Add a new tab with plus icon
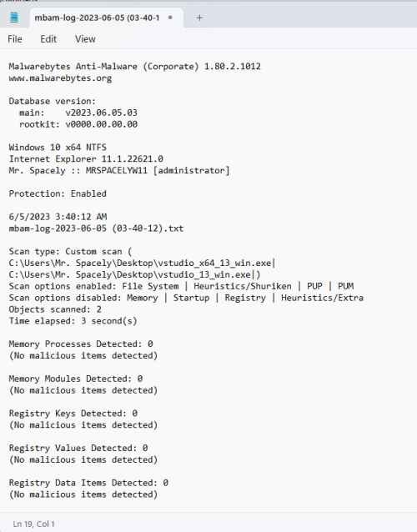The height and width of the screenshot is (532, 417). point(199,18)
